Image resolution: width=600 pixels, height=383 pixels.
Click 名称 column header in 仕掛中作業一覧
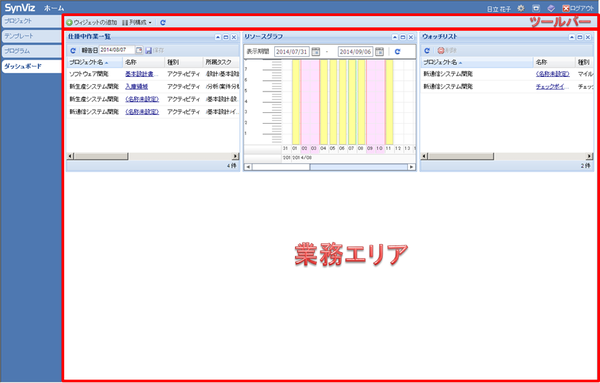[x=144, y=62]
